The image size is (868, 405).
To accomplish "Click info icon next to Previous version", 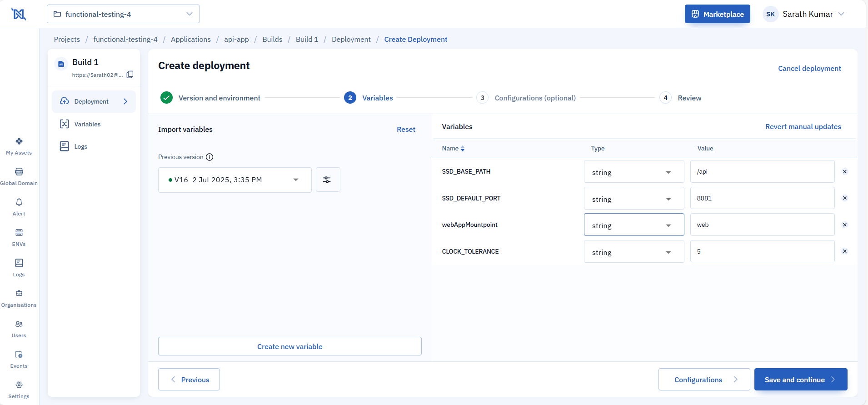I will point(210,157).
